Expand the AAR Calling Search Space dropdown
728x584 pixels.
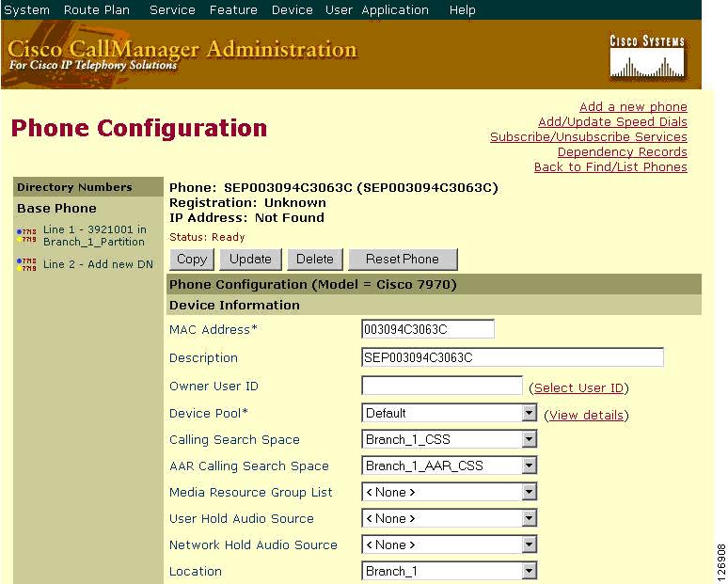pyautogui.click(x=529, y=466)
